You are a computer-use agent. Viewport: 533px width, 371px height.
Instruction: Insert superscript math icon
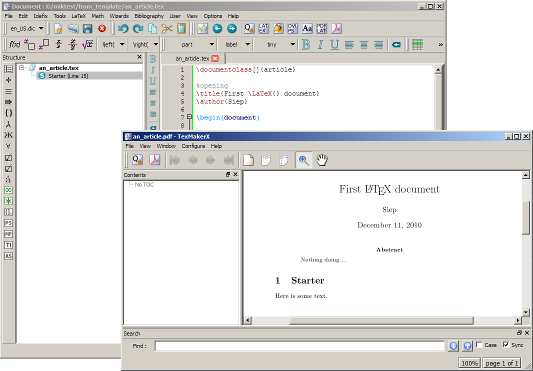(44, 45)
